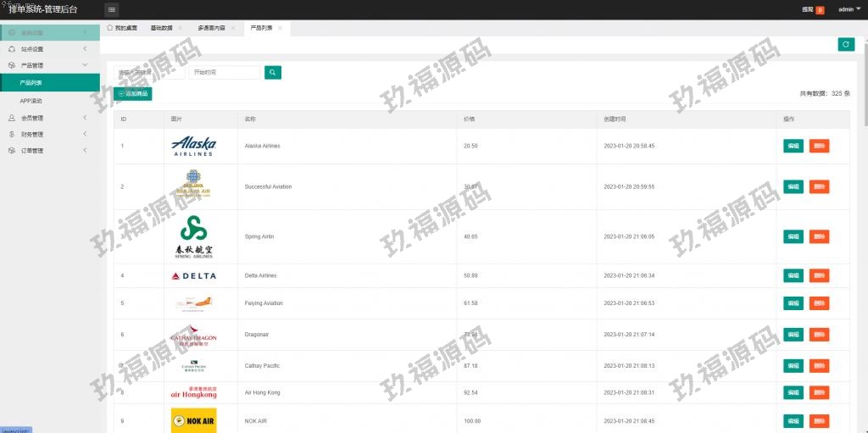This screenshot has height=433, width=868.
Task: Close the 产品列表 tab
Action: pyautogui.click(x=281, y=28)
